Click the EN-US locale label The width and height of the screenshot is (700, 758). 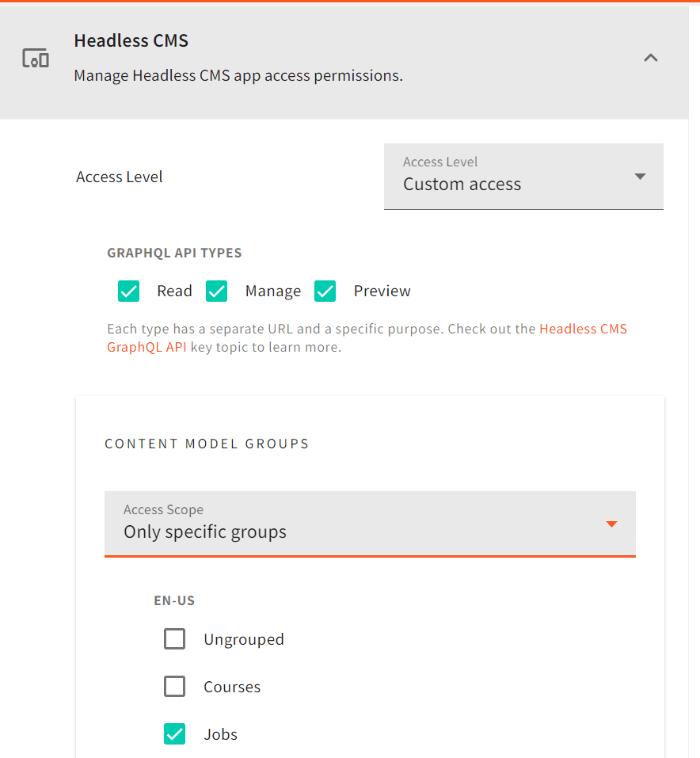click(x=174, y=600)
